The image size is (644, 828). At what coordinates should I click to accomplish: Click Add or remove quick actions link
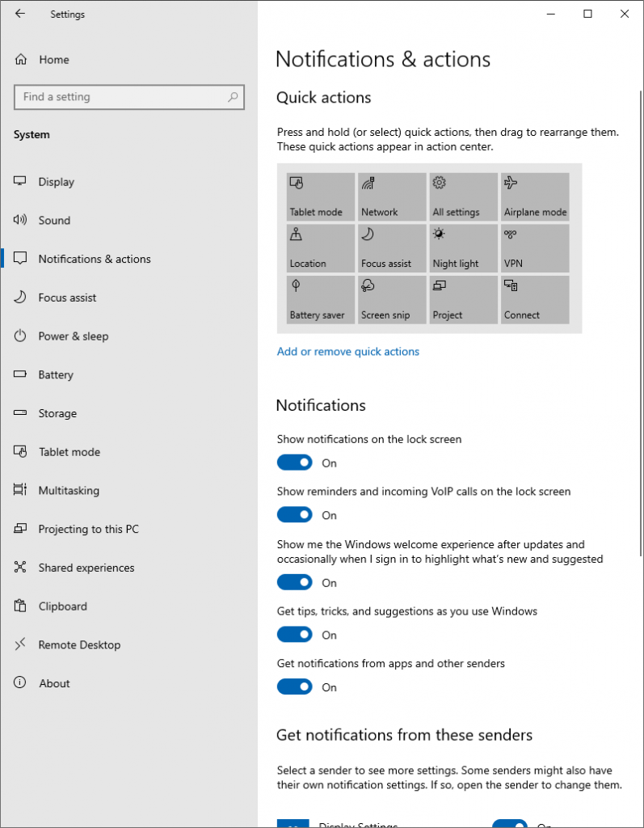(x=348, y=352)
